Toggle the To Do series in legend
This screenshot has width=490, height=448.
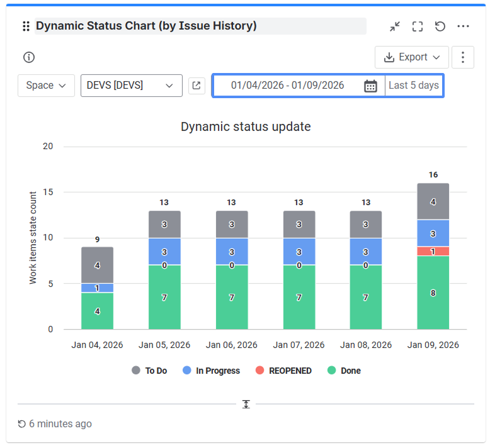pos(149,371)
